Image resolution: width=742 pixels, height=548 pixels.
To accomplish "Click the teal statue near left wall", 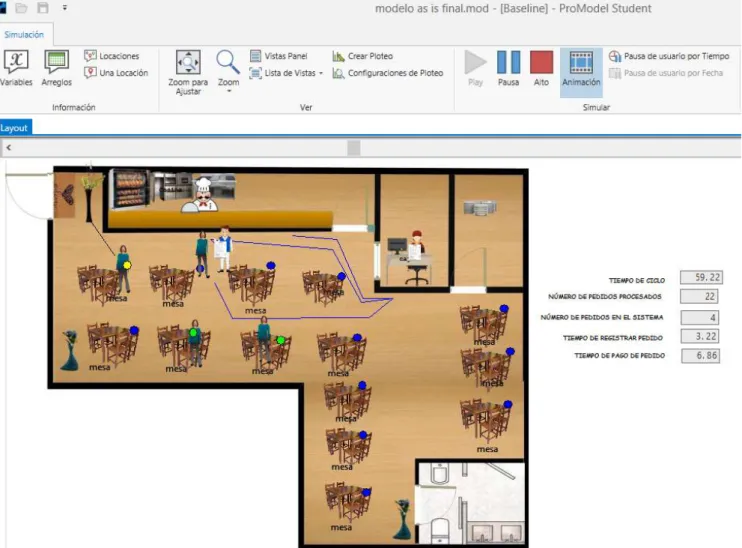I will [70, 350].
